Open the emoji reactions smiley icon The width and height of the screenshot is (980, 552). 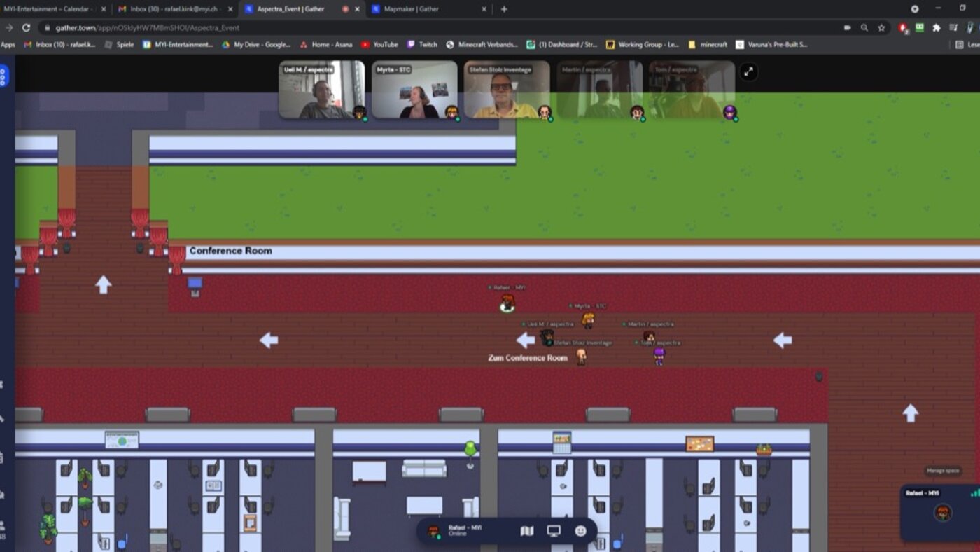click(580, 531)
